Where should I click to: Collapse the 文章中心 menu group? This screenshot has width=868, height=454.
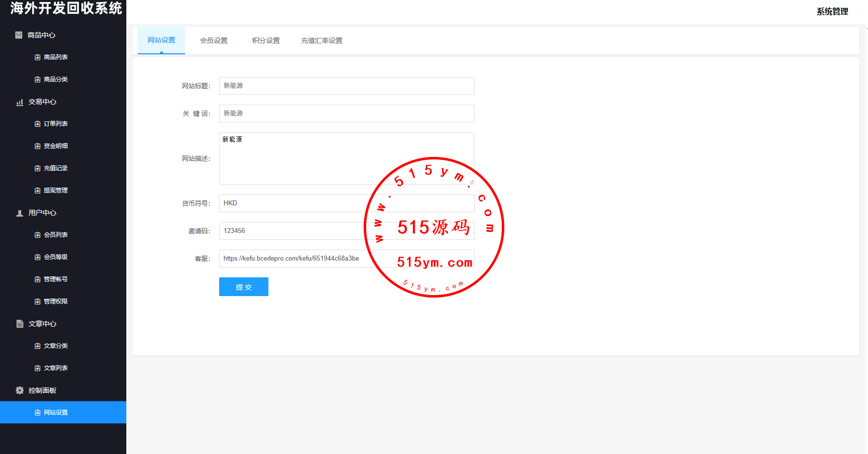42,324
